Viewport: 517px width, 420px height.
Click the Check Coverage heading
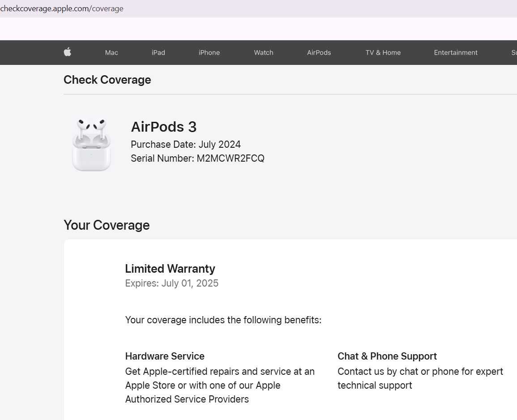coord(107,80)
